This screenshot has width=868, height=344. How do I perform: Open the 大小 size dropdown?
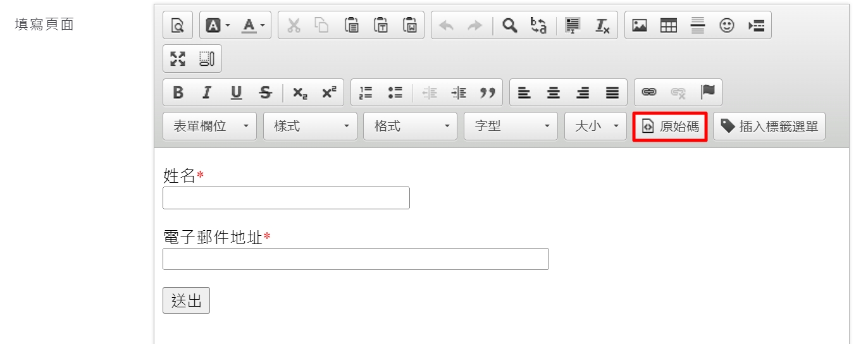[x=595, y=126]
